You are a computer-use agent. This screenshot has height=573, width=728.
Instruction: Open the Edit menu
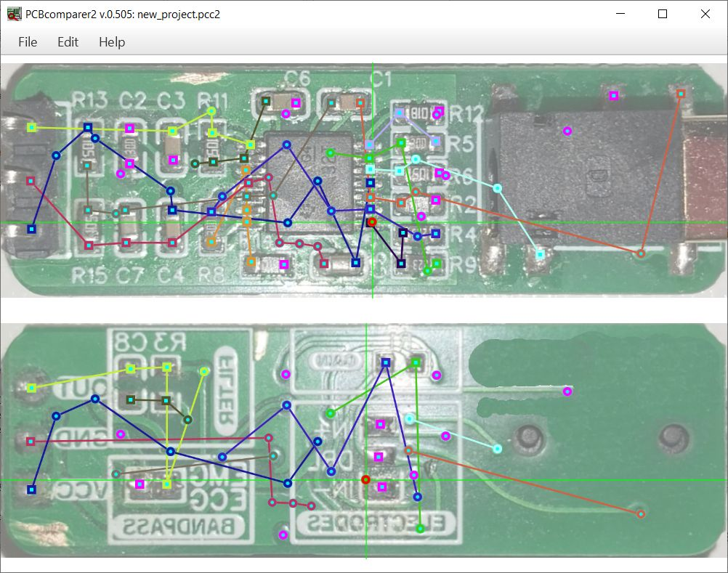[68, 41]
